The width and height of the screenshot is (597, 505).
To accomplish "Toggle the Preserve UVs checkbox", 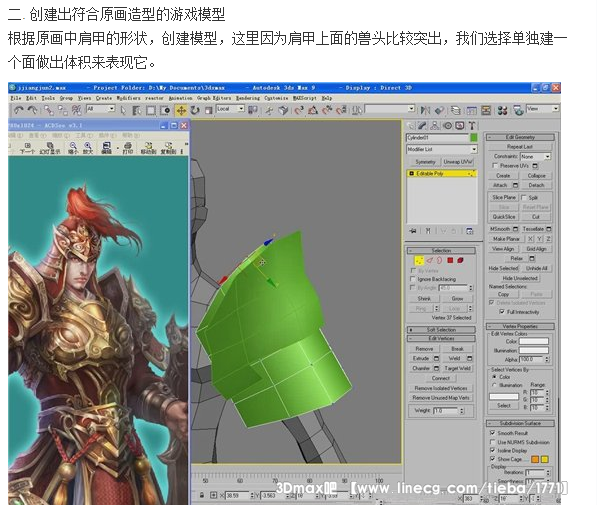I will [x=495, y=166].
